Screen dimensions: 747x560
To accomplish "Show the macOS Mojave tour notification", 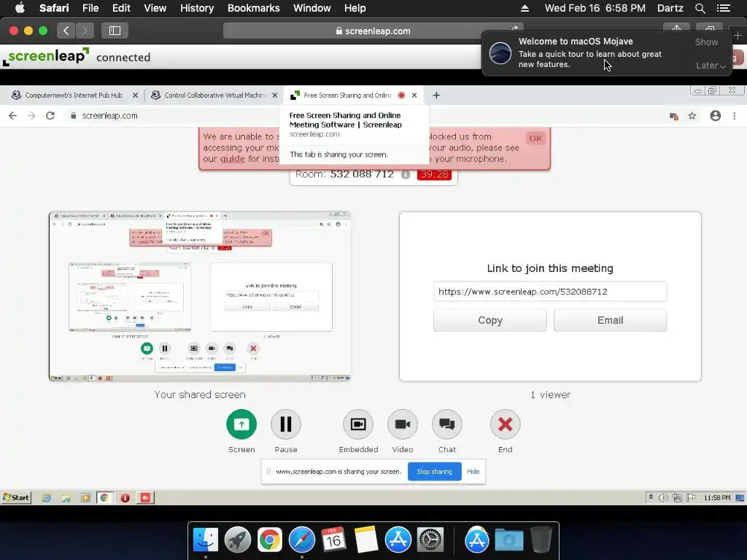I will [x=706, y=42].
